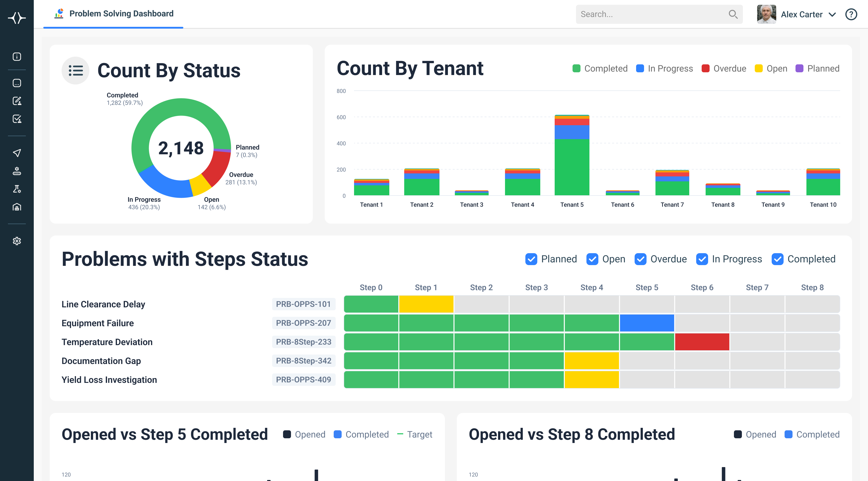
Task: Click the help question mark icon
Action: coord(851,14)
